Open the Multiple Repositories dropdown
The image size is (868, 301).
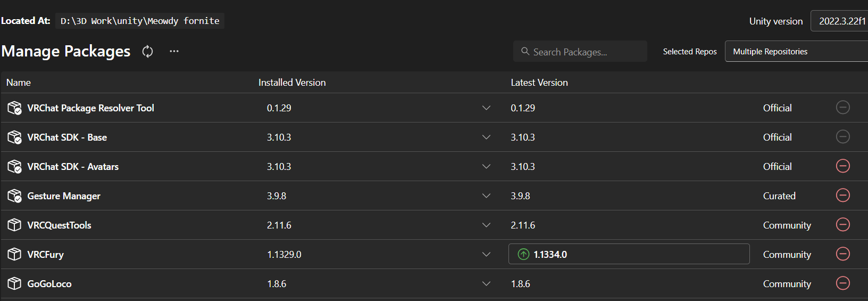click(796, 52)
